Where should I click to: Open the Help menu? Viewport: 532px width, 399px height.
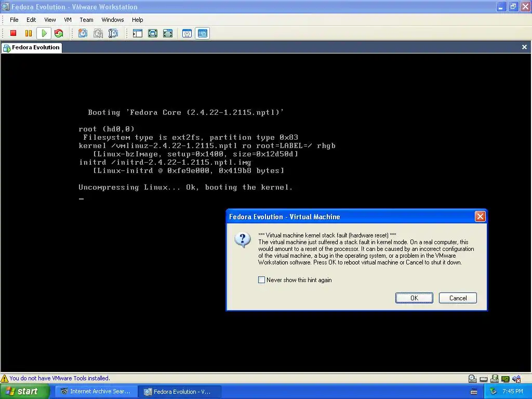point(137,20)
